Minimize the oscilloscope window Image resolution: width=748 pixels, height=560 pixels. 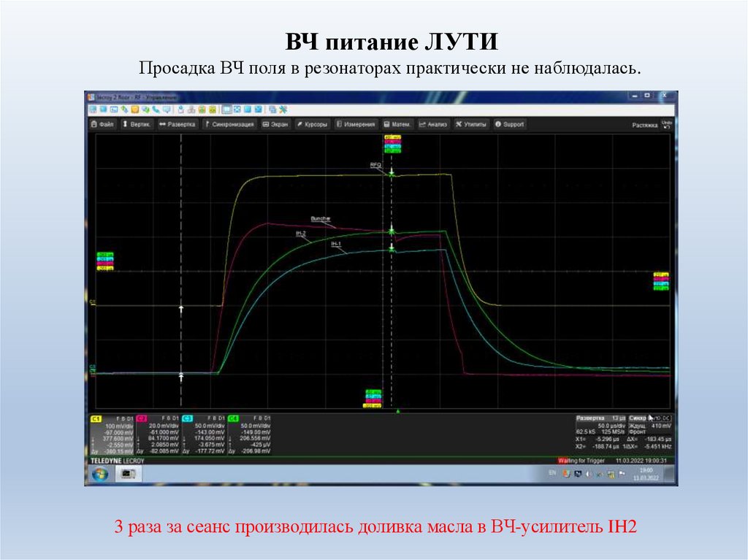(635, 96)
